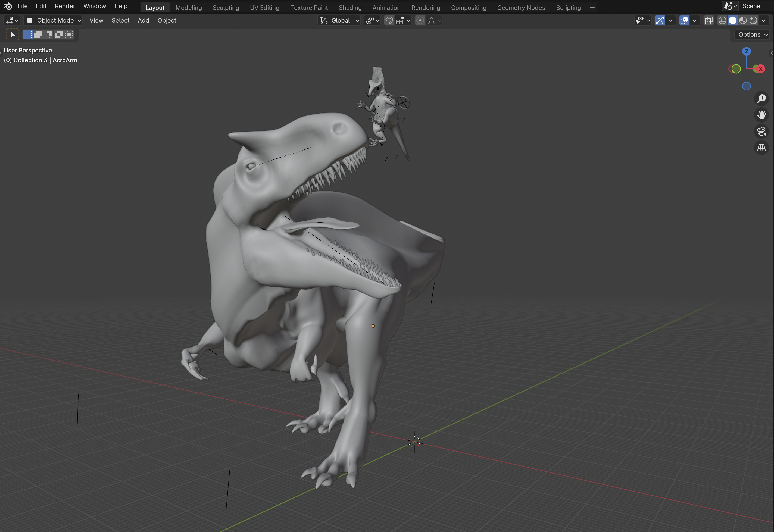Toggle proportional editing button
This screenshot has height=532, width=774.
click(x=420, y=21)
